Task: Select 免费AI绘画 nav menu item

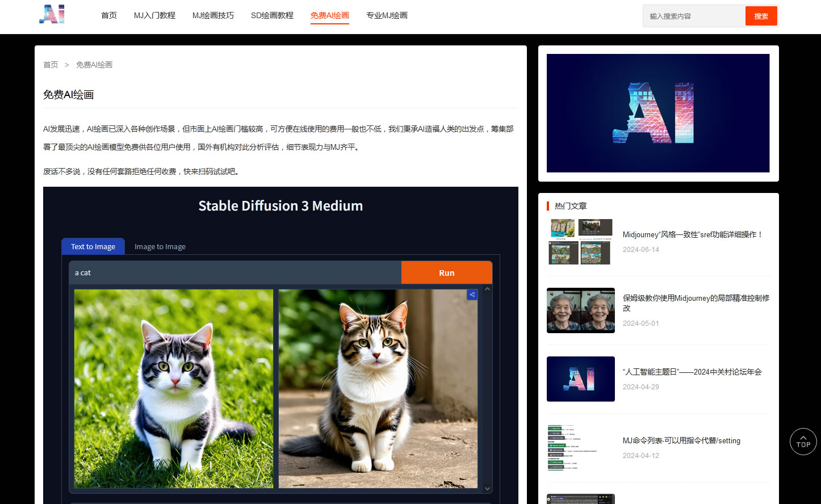Action: tap(330, 15)
